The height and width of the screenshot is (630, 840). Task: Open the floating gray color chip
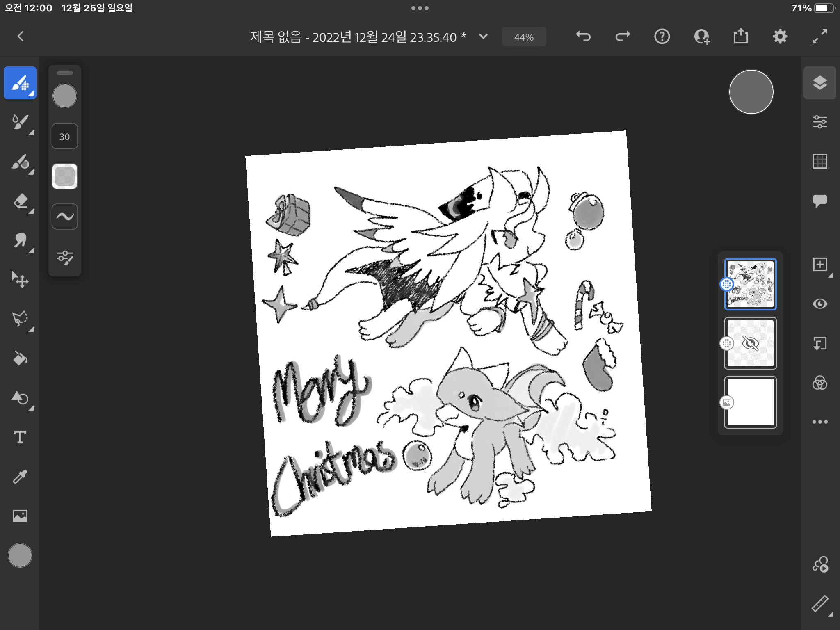(751, 92)
